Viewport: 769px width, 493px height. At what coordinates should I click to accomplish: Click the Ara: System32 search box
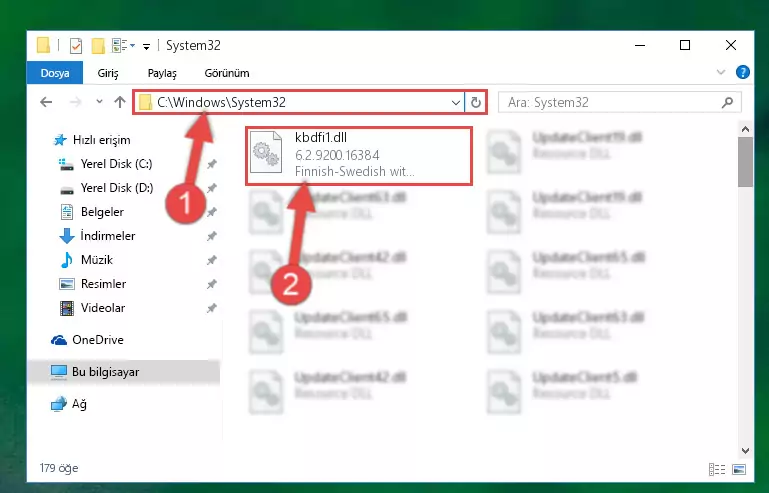[619, 102]
